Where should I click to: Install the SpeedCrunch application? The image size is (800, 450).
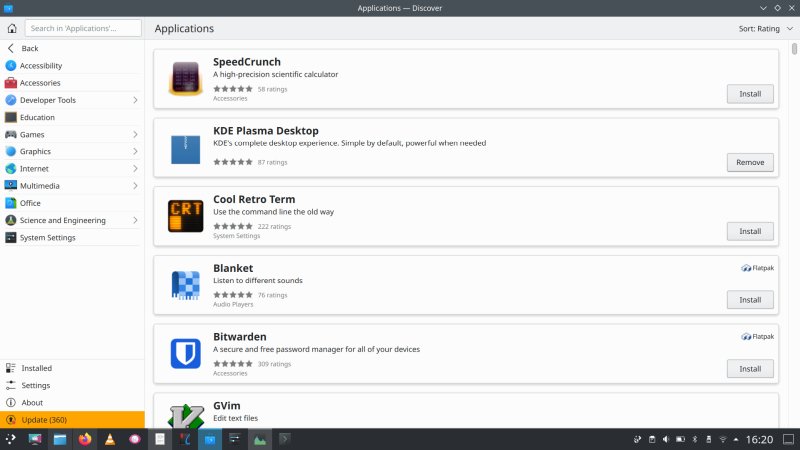(x=749, y=94)
